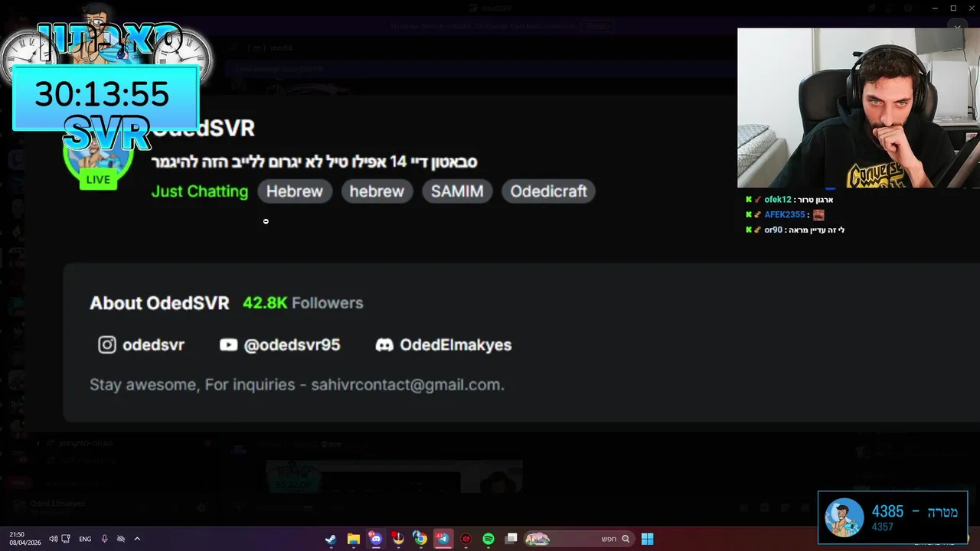Click the 30:13:55 timer overlay
This screenshot has width=980, height=551.
106,96
